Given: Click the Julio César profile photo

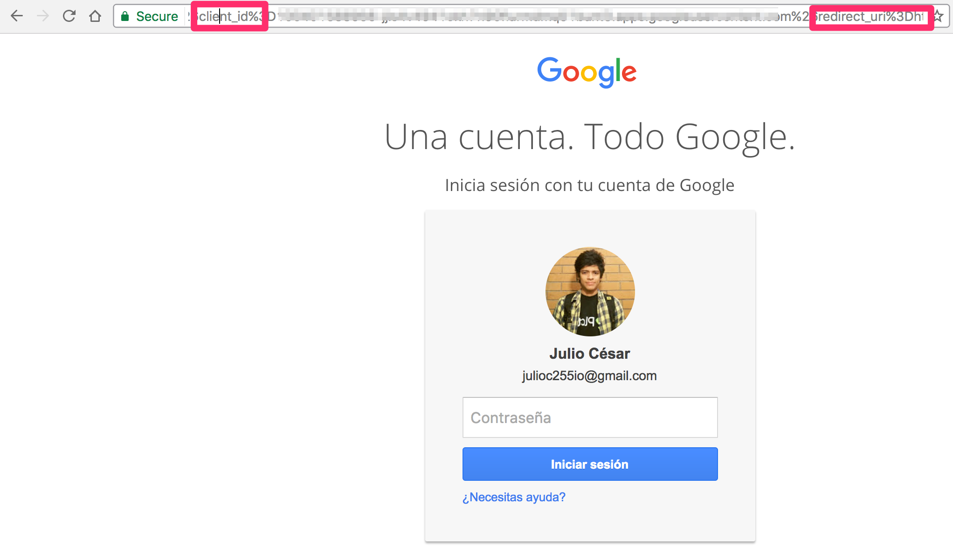Looking at the screenshot, I should click(x=590, y=292).
